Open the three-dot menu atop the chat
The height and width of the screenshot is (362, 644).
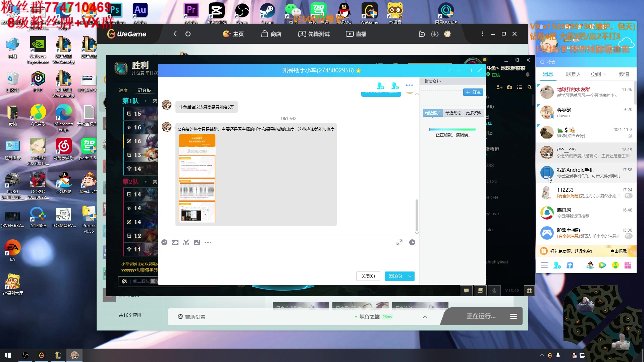click(x=409, y=85)
